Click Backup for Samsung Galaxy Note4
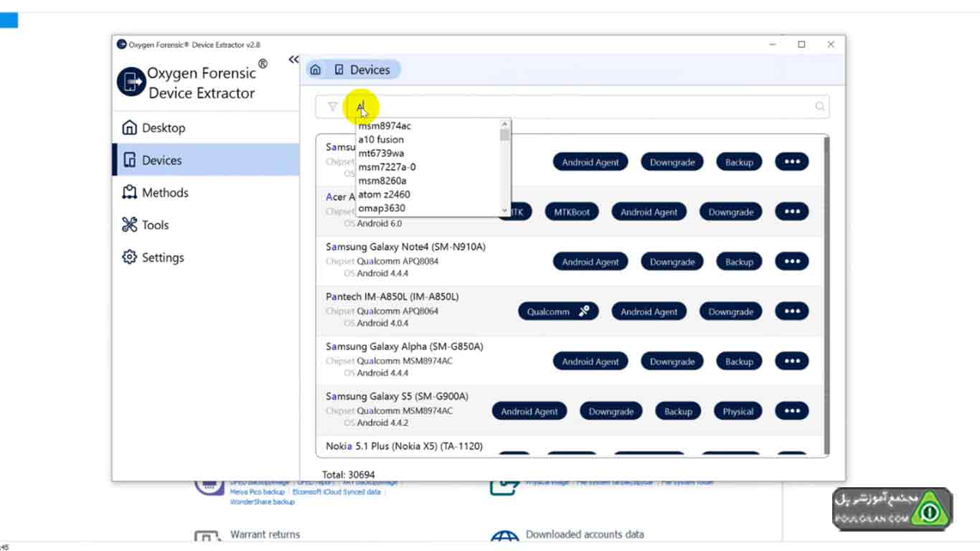The width and height of the screenshot is (980, 551). (x=739, y=262)
